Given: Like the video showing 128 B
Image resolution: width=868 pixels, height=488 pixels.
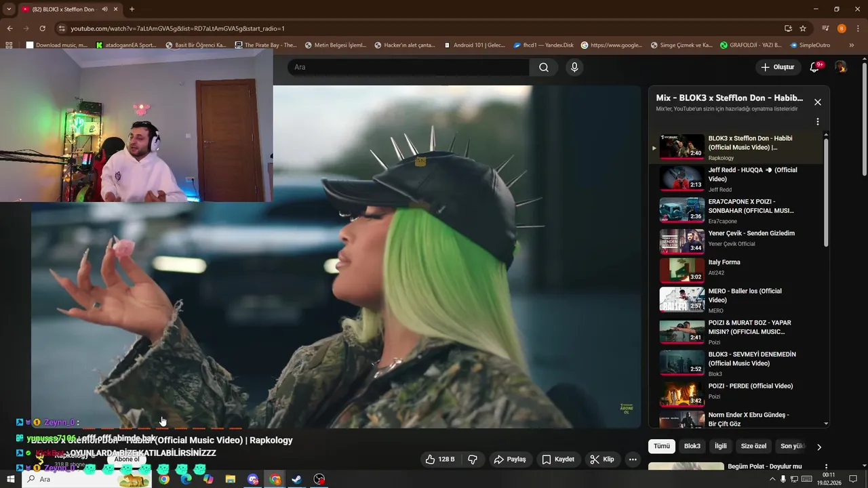Looking at the screenshot, I should click(440, 460).
